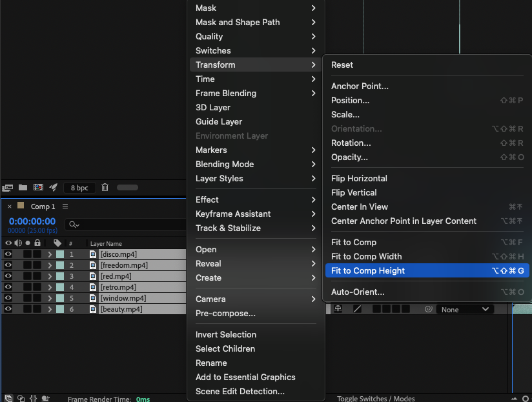Choose Reset in Transform submenu

pos(427,65)
